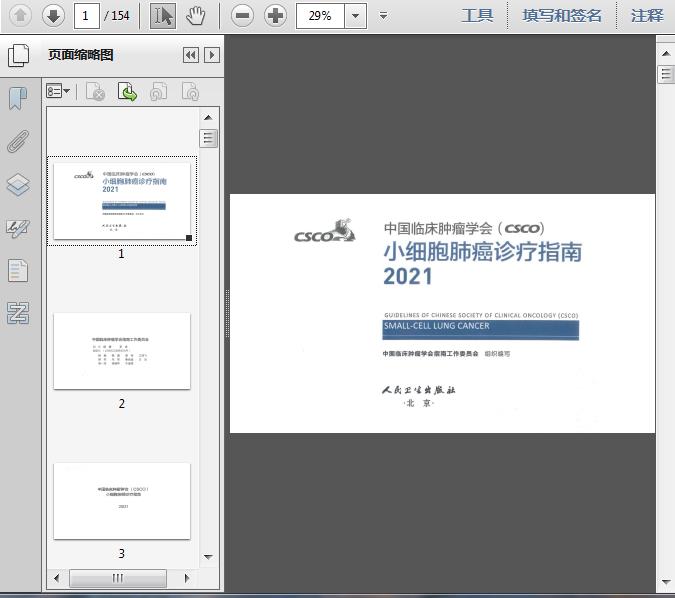Open thumbnail options menu dropdown
Image resolution: width=675 pixels, height=598 pixels.
pos(58,91)
